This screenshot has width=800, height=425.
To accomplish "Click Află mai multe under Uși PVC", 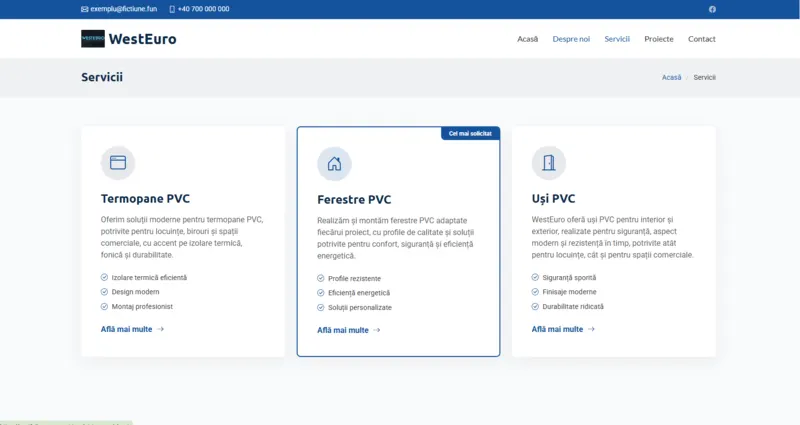I will click(x=557, y=329).
